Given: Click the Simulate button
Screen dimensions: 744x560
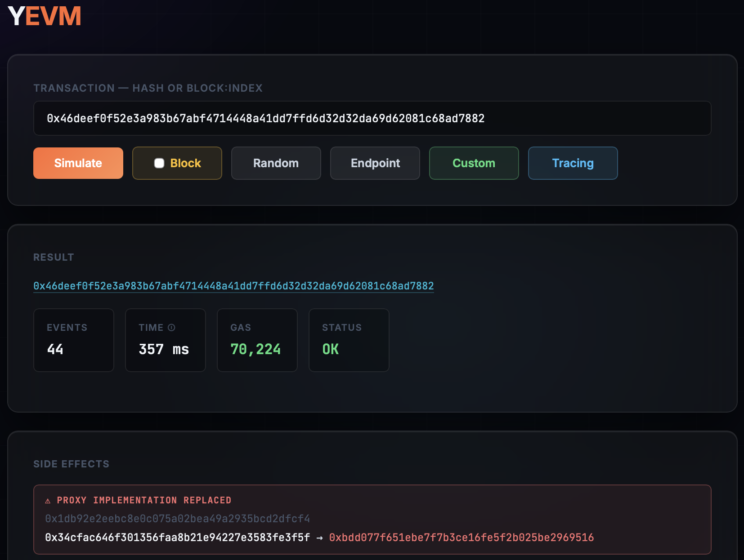Looking at the screenshot, I should point(78,163).
